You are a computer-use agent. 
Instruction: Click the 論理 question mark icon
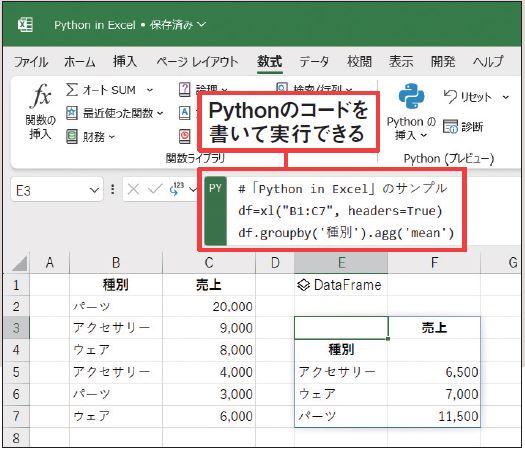point(184,89)
